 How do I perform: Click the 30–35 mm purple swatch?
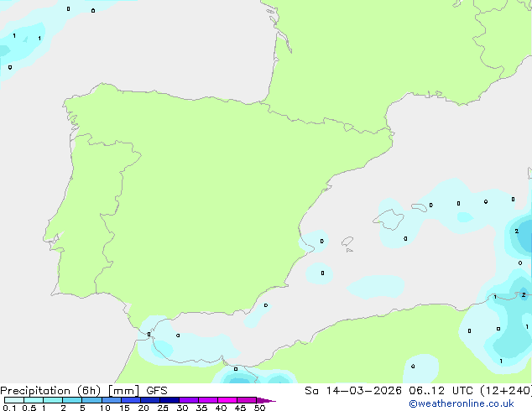189,400
